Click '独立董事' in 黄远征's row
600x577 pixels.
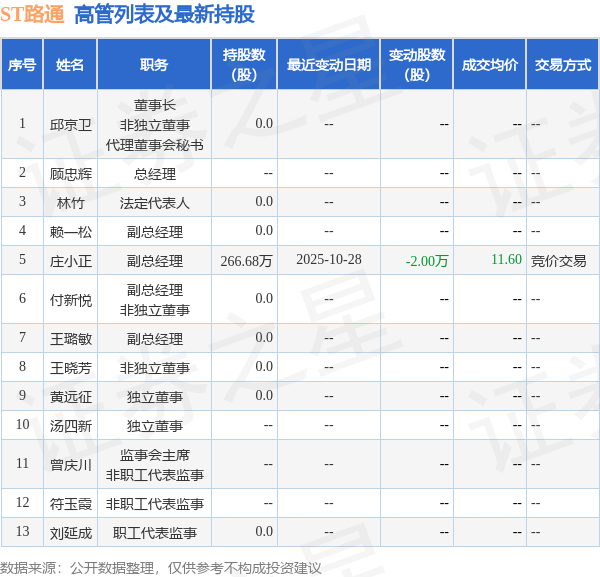[x=155, y=397]
